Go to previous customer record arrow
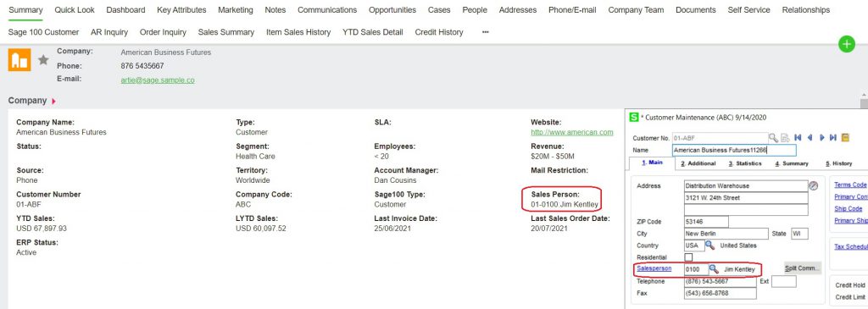This screenshot has width=868, height=309. (810, 138)
